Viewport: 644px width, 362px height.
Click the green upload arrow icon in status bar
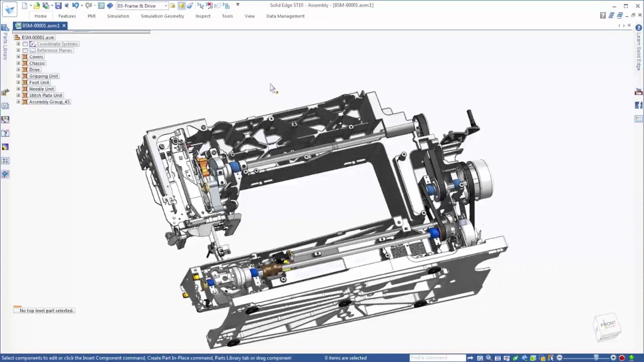pyautogui.click(x=631, y=358)
